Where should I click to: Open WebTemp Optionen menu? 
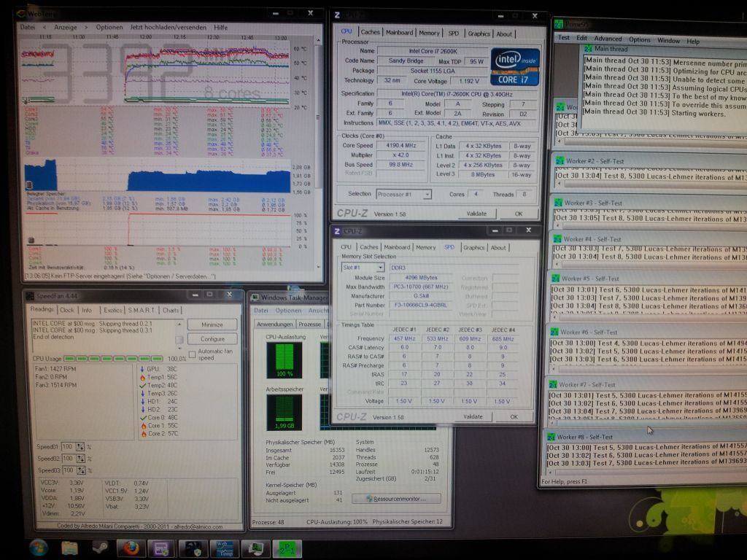coord(109,27)
